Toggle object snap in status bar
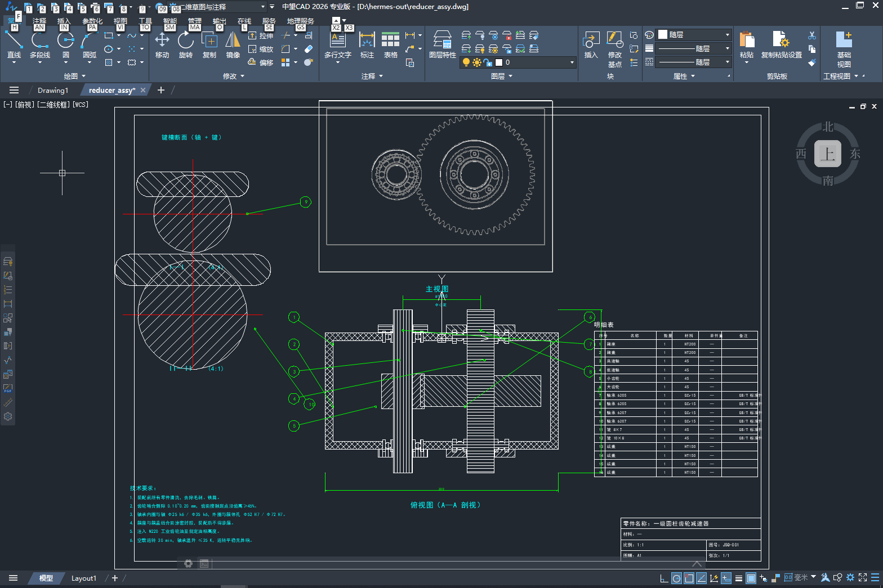This screenshot has width=883, height=588. [x=689, y=578]
